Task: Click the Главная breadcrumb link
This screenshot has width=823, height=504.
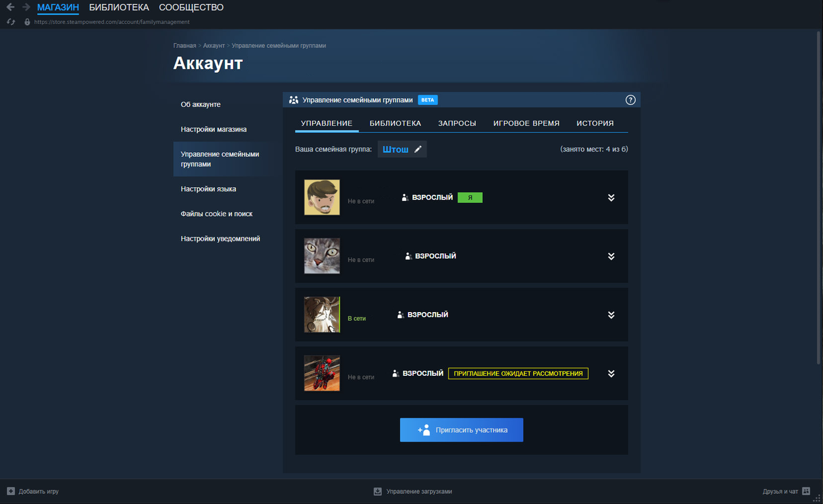Action: (x=184, y=46)
